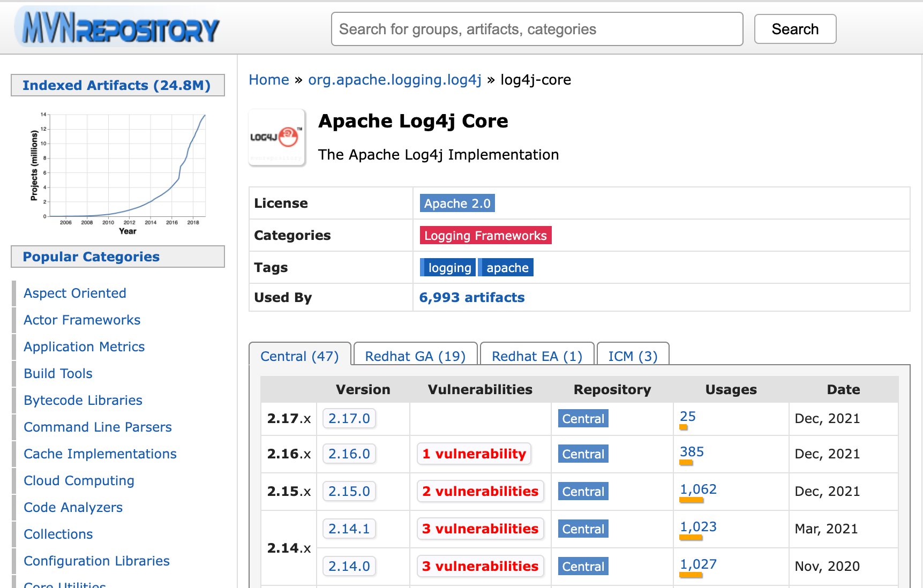Click the 2.14.x version group cell
The width and height of the screenshot is (923, 588).
pyautogui.click(x=289, y=548)
